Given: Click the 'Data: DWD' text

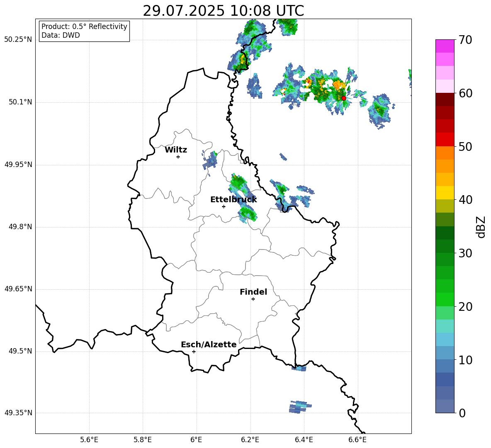Looking at the screenshot, I should pyautogui.click(x=61, y=35).
